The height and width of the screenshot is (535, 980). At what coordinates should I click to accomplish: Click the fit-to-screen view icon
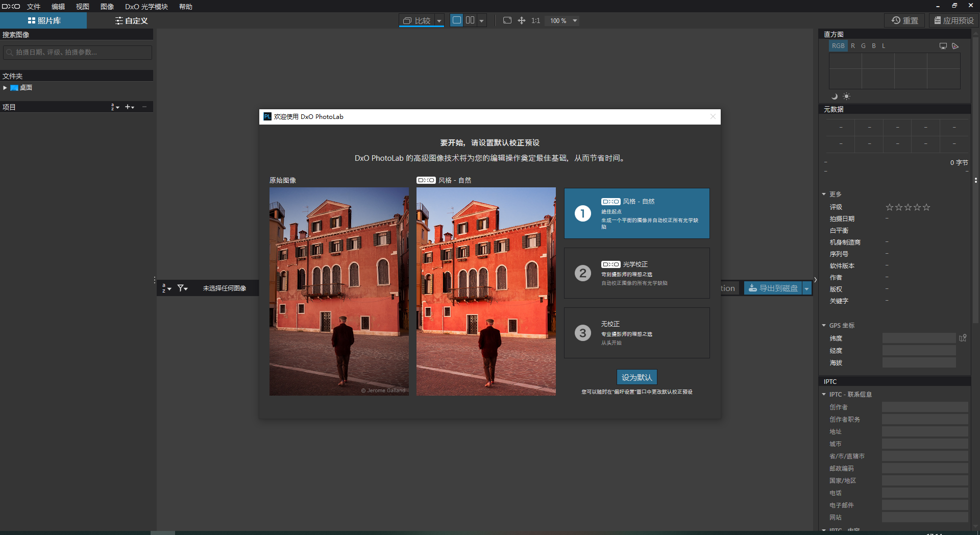[x=507, y=20]
